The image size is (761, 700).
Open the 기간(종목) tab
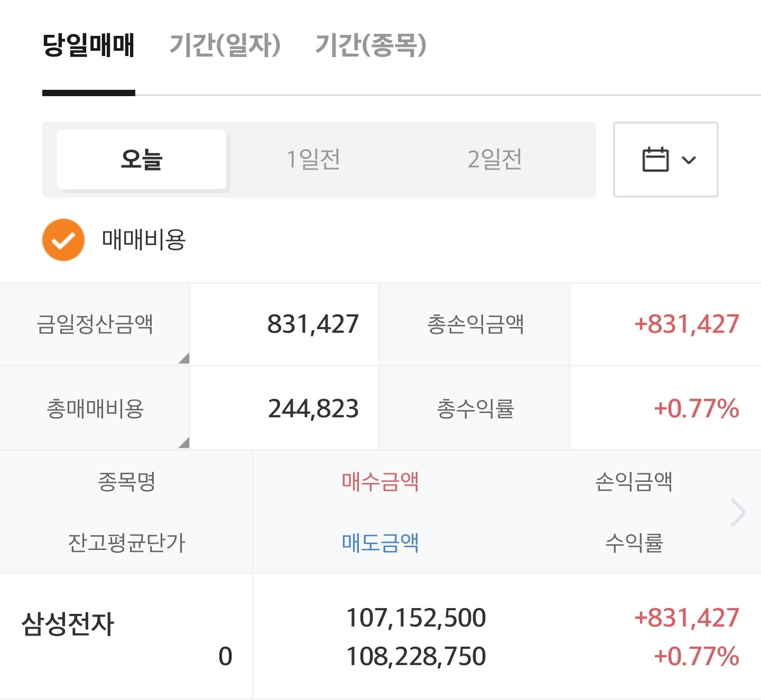pyautogui.click(x=371, y=45)
